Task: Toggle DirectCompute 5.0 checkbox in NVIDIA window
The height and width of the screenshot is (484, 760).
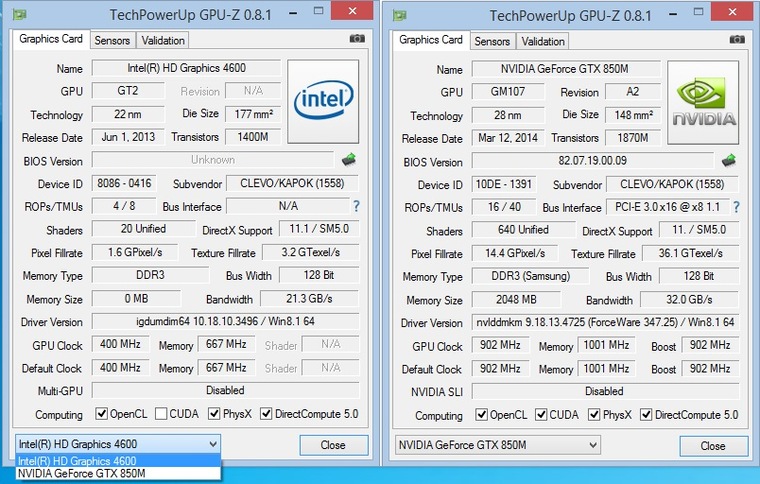Action: coord(646,415)
